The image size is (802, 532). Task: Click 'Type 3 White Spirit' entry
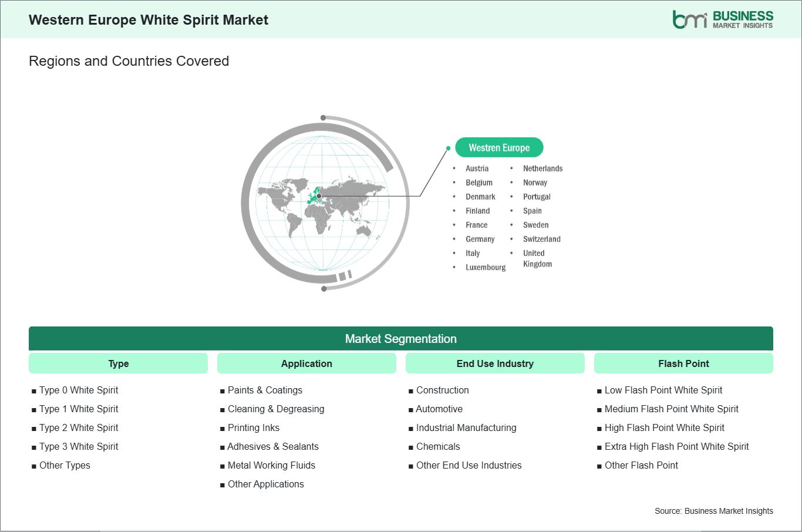tap(79, 446)
